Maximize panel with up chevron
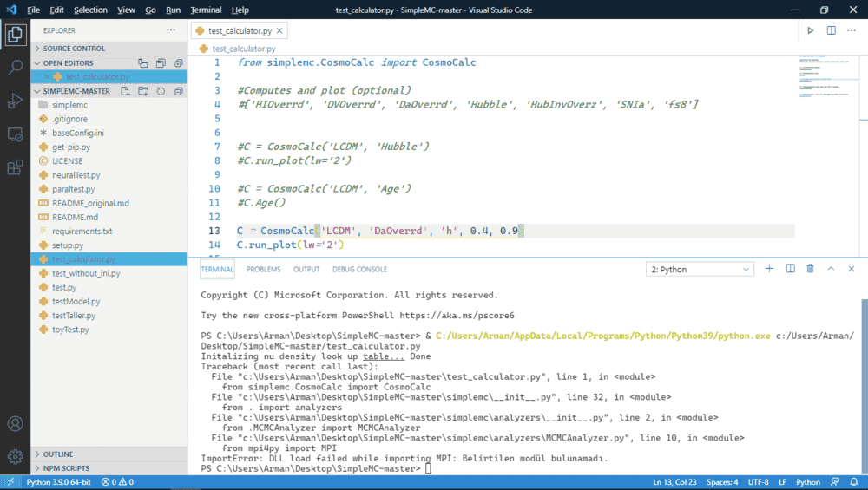868x490 pixels. pos(831,269)
